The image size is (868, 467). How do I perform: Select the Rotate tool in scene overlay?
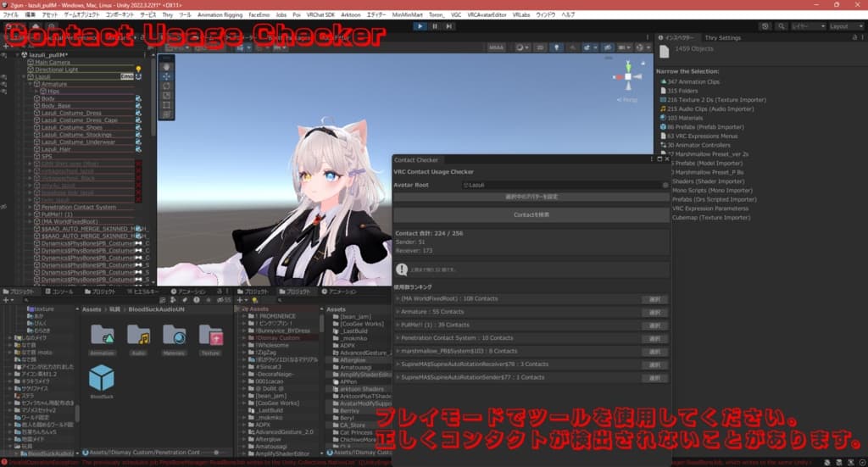166,86
